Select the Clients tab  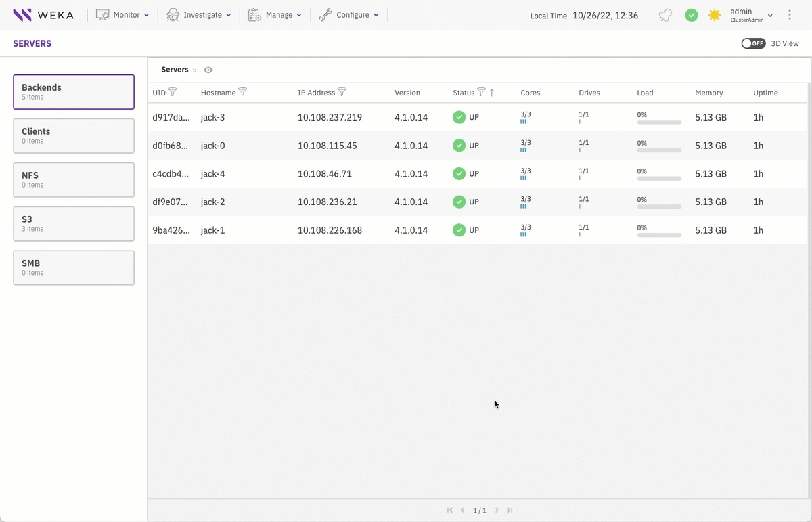[x=73, y=135]
